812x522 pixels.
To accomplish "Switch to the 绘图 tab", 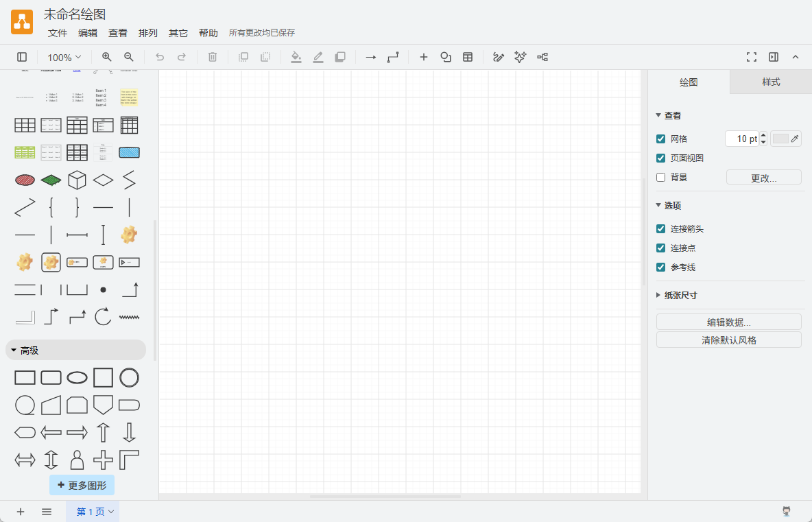I will (689, 82).
